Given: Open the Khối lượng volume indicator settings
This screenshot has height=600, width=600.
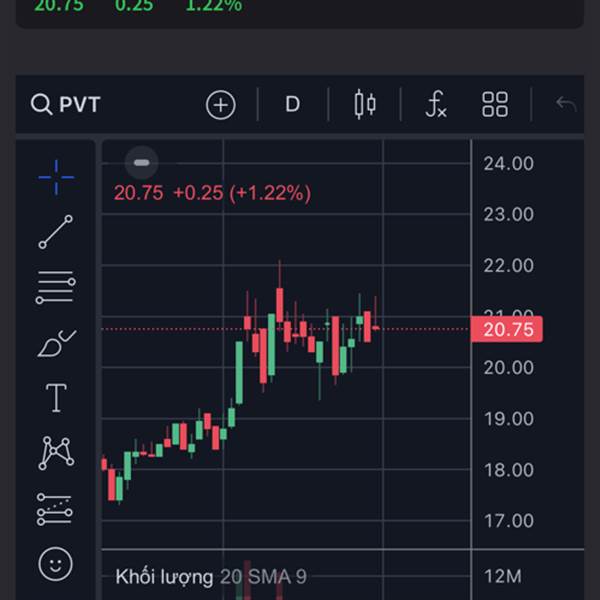Looking at the screenshot, I should pos(164,577).
